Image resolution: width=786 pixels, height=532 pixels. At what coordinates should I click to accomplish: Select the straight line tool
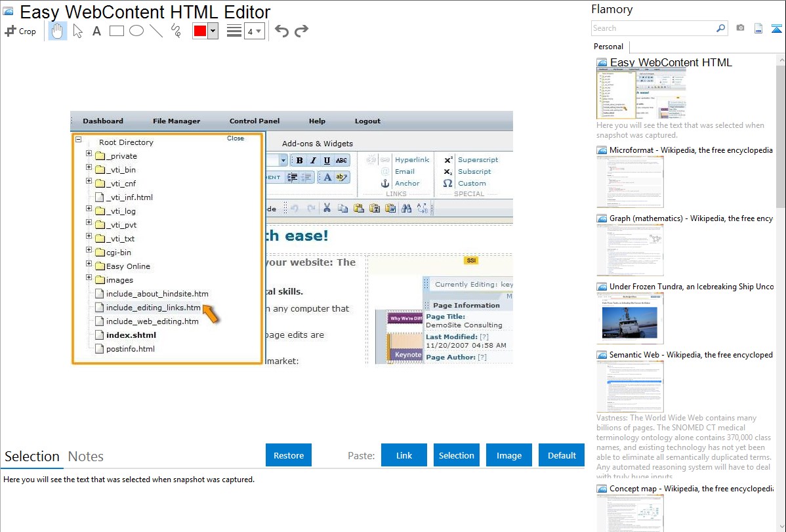(156, 31)
